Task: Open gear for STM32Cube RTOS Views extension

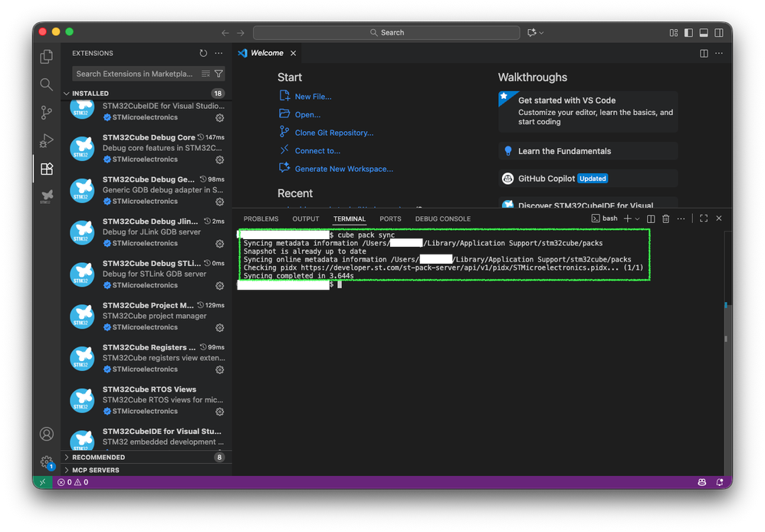Action: click(220, 412)
